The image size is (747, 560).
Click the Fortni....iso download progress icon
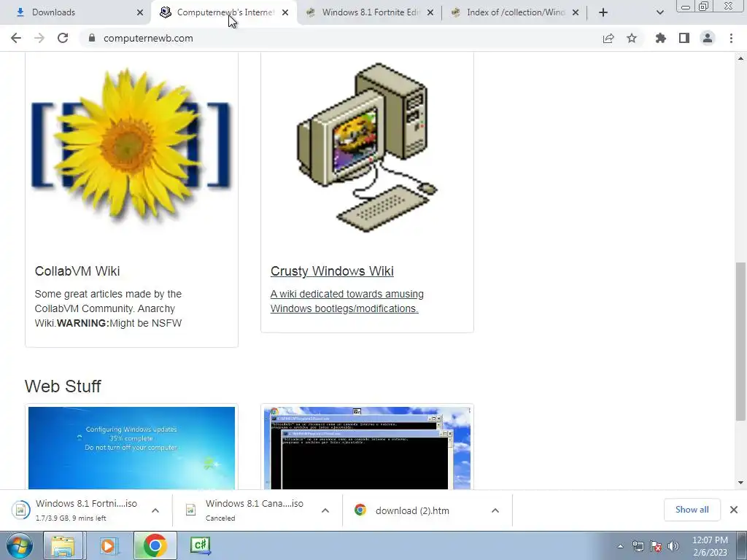(x=20, y=510)
